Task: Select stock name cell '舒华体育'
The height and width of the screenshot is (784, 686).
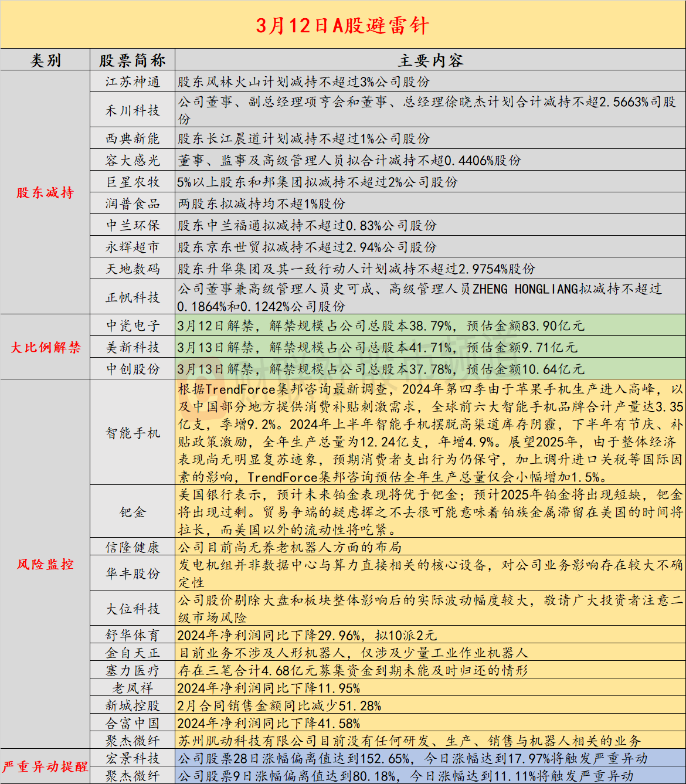Action: click(133, 635)
